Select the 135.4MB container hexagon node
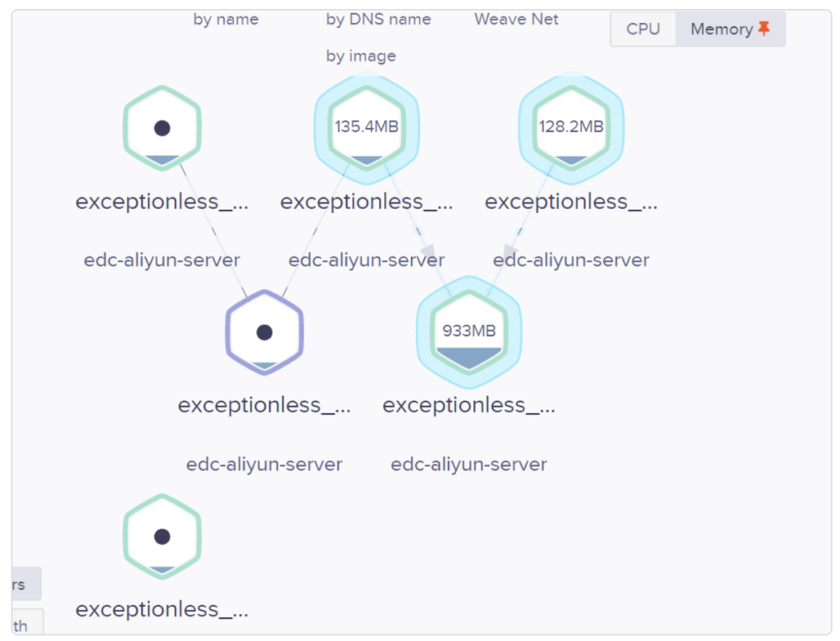Viewport: 840px width, 641px height. (367, 128)
